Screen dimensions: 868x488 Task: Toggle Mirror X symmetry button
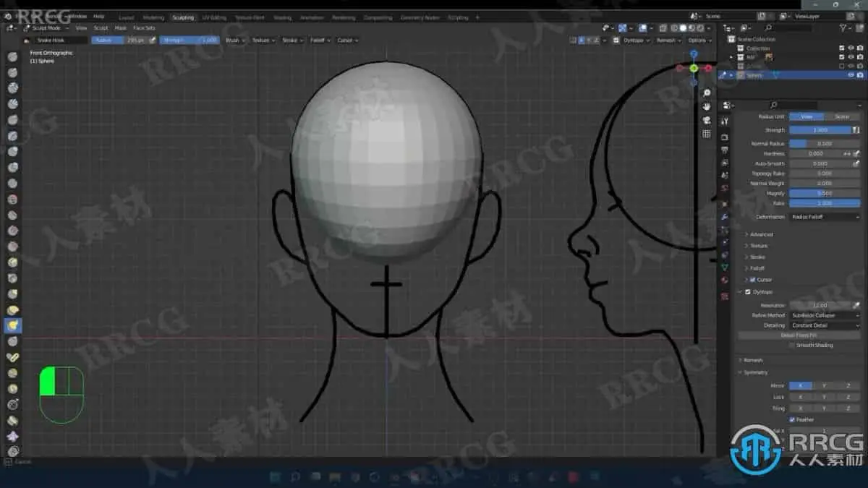[800, 386]
